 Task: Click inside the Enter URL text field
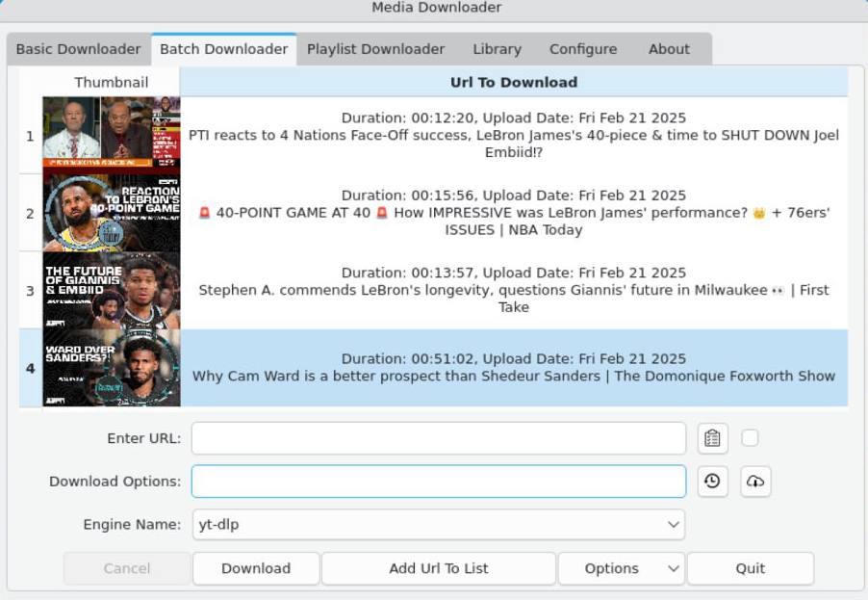(438, 438)
